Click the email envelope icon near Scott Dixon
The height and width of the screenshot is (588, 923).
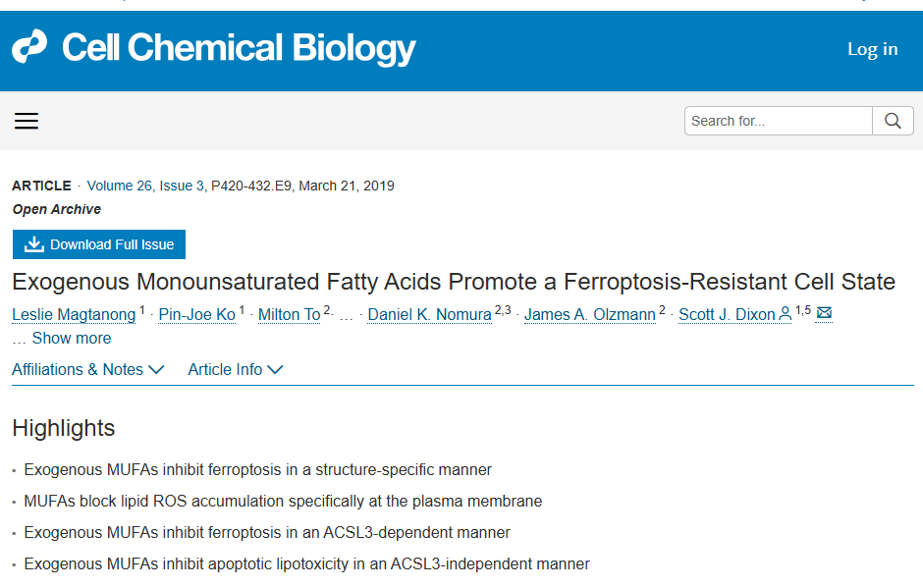pos(824,314)
